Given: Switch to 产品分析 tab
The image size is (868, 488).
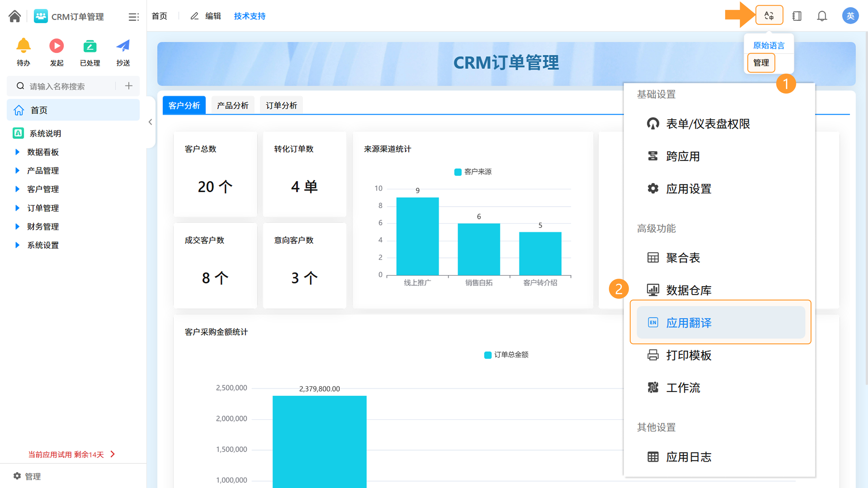Looking at the screenshot, I should coord(233,106).
